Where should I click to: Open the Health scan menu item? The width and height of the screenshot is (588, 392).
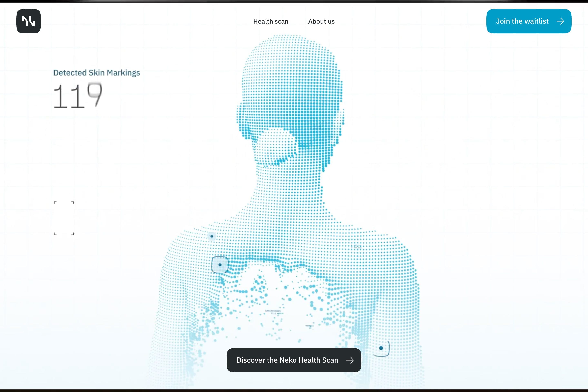tap(271, 21)
